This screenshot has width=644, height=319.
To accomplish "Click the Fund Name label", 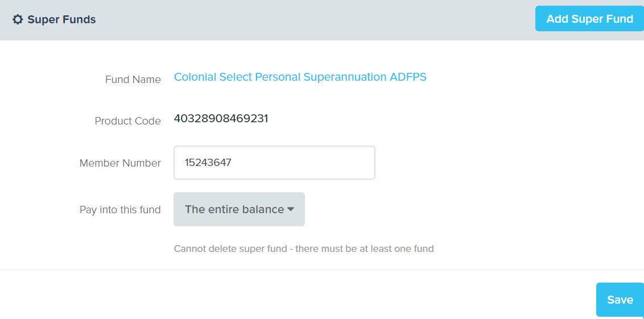I will [x=133, y=80].
